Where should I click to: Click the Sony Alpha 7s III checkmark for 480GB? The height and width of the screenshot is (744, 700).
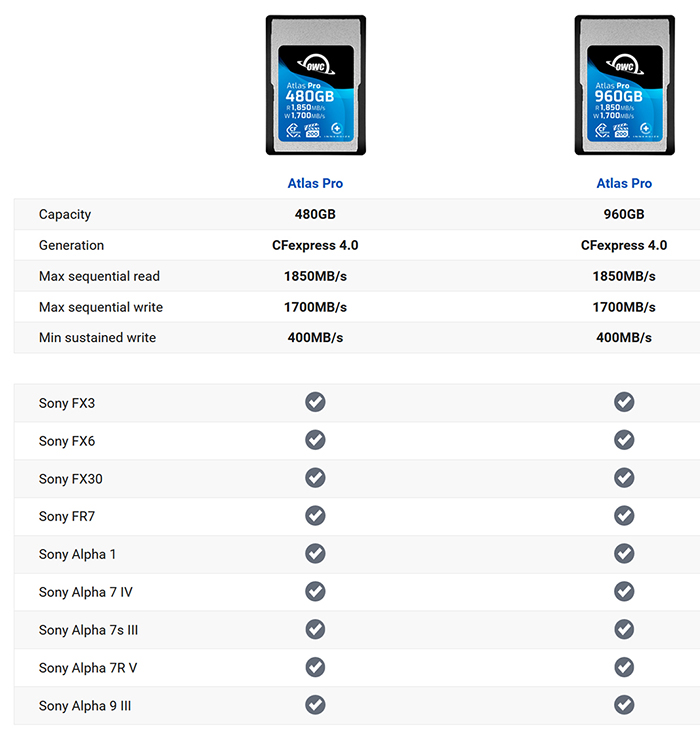pyautogui.click(x=315, y=629)
